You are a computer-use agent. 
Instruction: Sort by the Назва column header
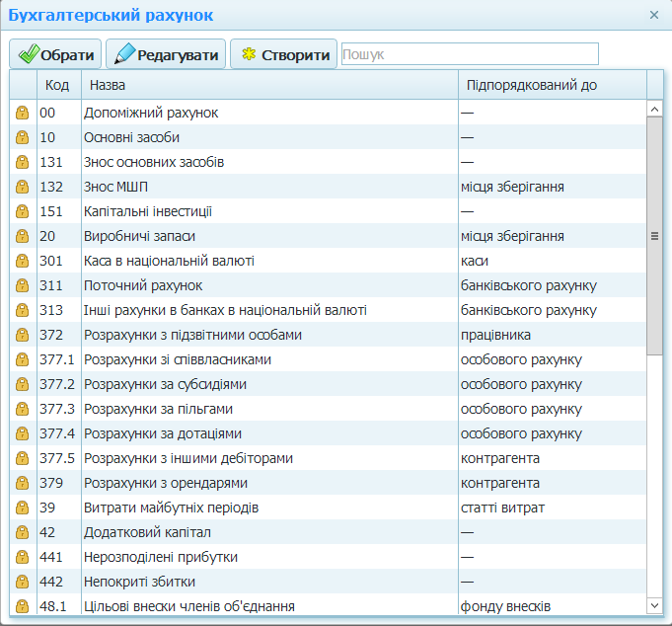266,85
